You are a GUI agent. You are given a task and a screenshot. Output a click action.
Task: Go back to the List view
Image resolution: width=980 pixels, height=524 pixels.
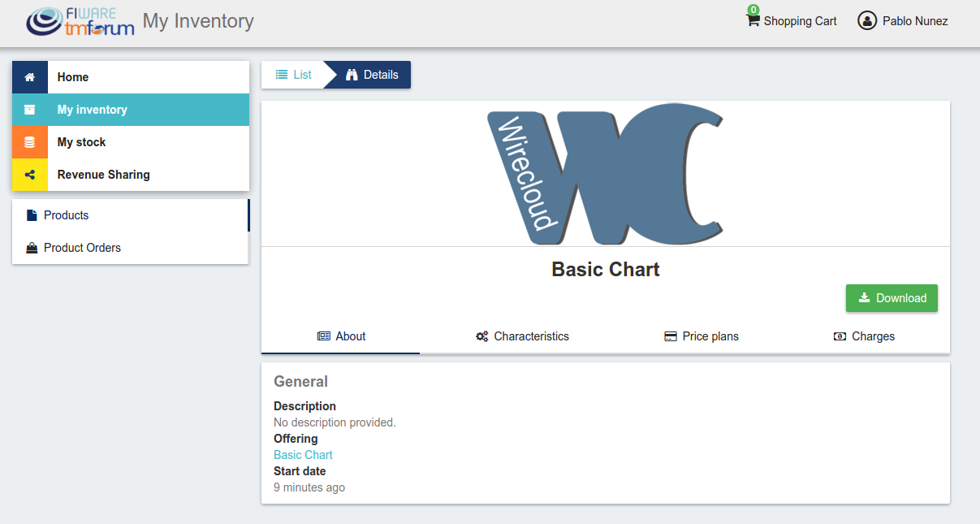[x=293, y=75]
